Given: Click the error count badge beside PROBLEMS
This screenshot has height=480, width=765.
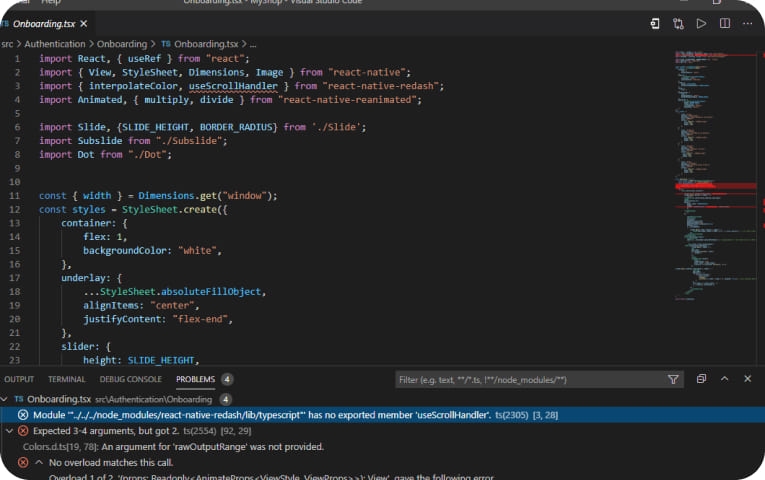Looking at the screenshot, I should pyautogui.click(x=227, y=379).
